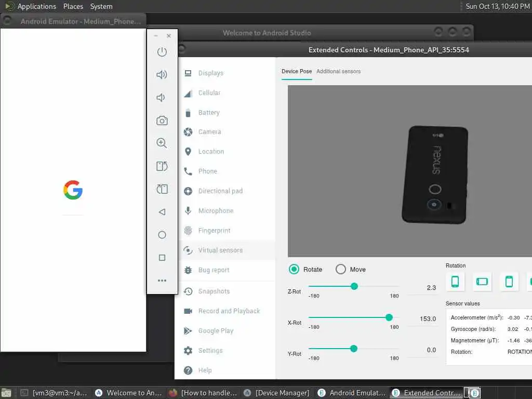This screenshot has height=399, width=532.
Task: Open the Phone section
Action: point(227,171)
